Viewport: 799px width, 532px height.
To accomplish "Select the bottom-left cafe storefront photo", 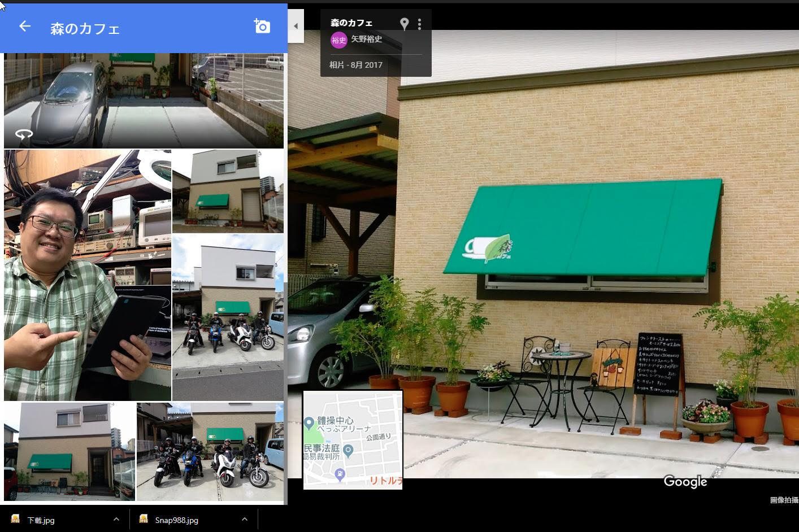I will (70, 451).
